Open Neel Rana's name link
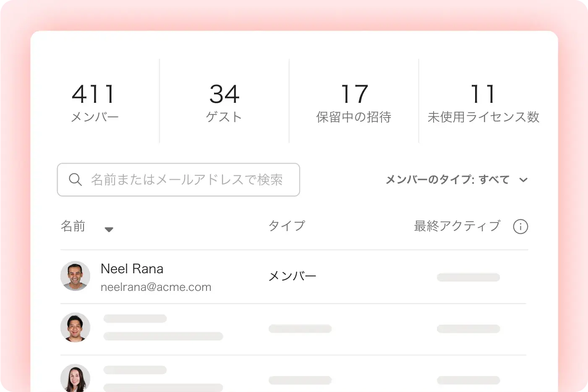The width and height of the screenshot is (588, 392). 132,269
